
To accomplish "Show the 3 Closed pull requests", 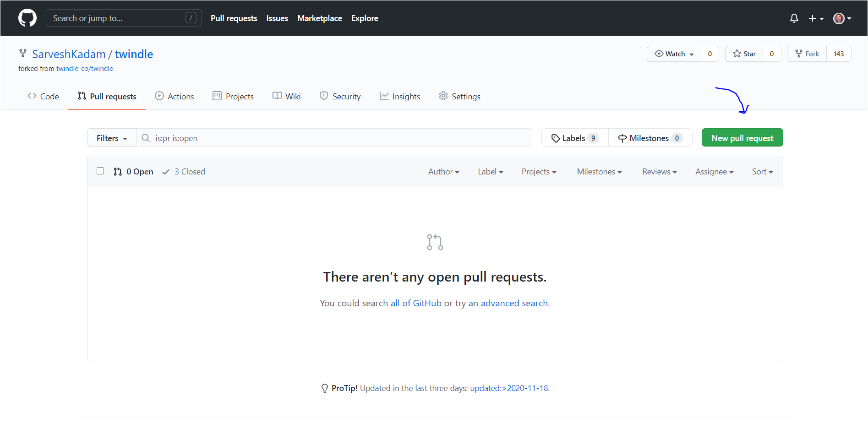I will pos(184,172).
